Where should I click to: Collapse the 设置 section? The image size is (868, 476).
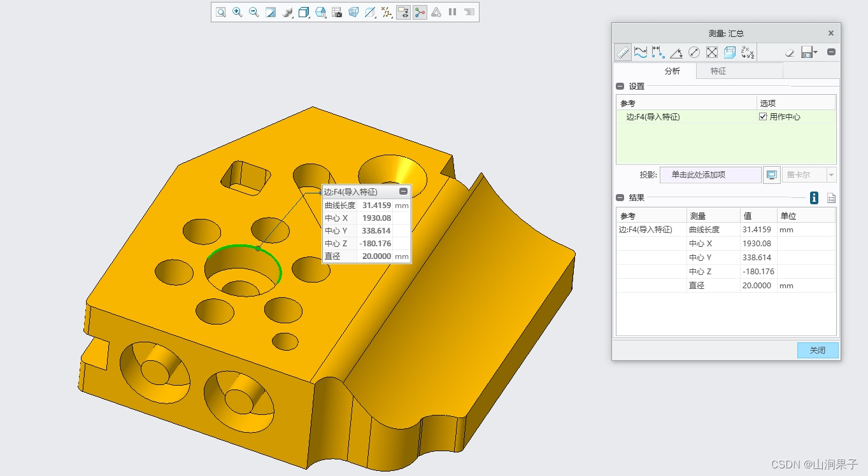tap(620, 87)
